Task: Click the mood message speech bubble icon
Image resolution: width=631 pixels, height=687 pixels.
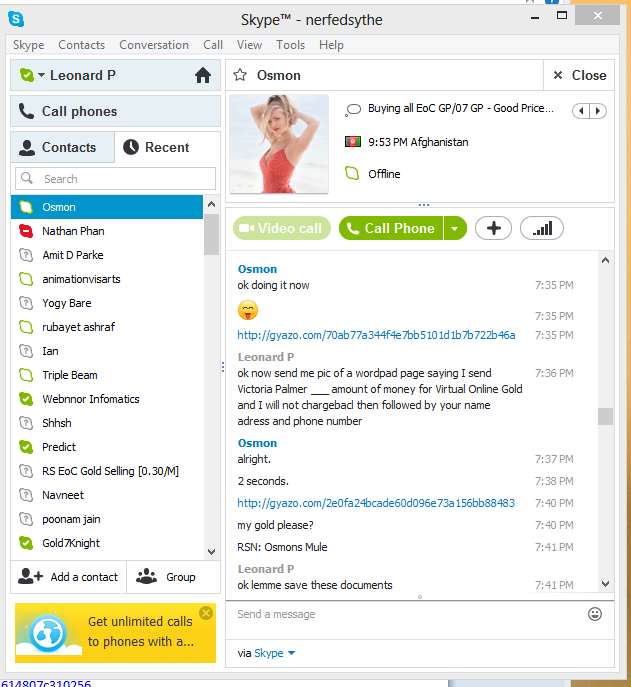Action: pos(353,110)
